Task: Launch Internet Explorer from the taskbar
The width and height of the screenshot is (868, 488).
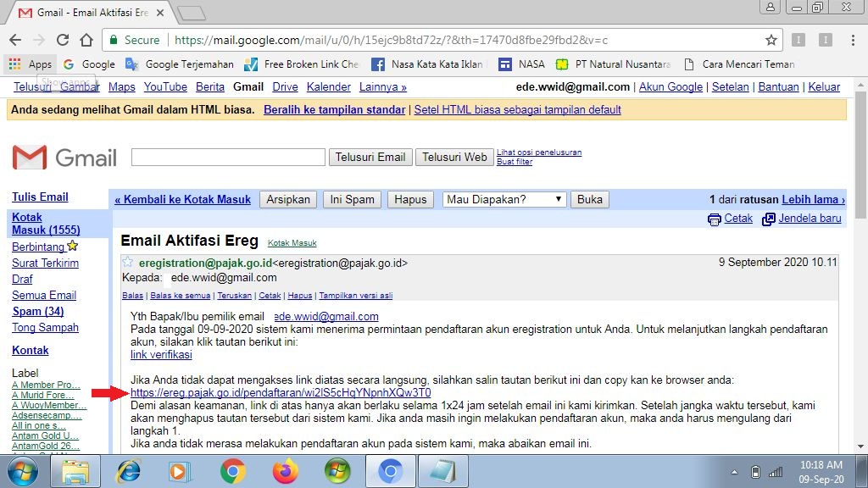Action: pyautogui.click(x=129, y=471)
